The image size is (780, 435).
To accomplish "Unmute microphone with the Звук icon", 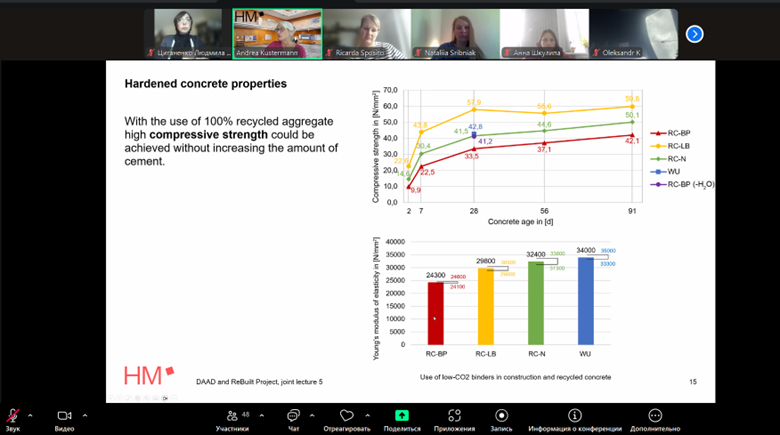I will 13,415.
